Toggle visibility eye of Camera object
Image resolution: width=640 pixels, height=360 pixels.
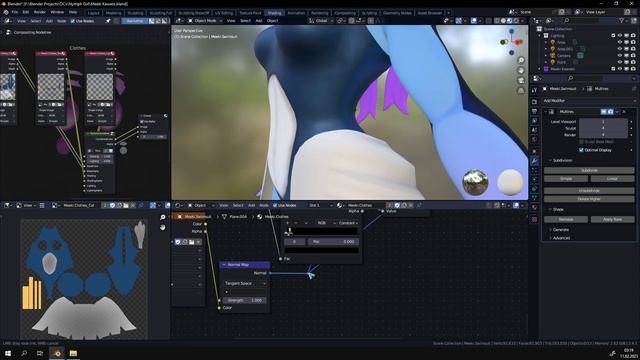click(x=620, y=56)
